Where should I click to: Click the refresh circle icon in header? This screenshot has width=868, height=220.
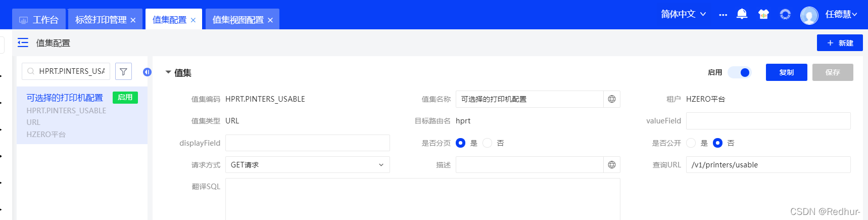pos(785,14)
